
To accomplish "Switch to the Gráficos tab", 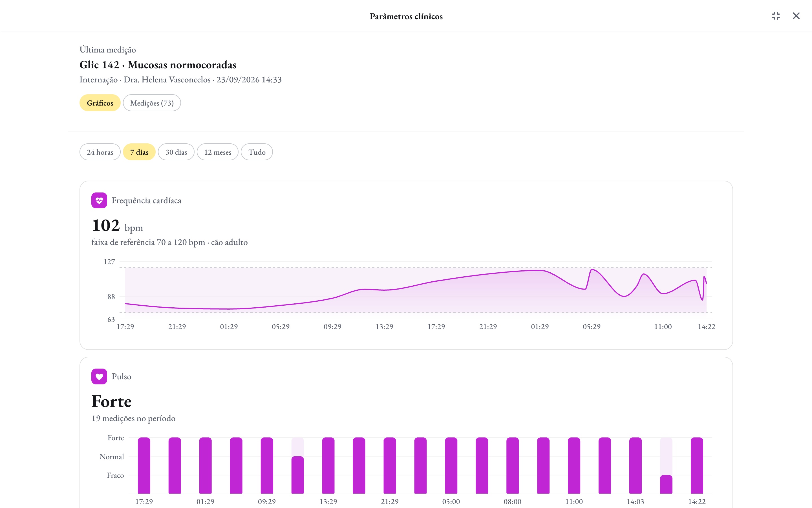I will coord(100,103).
